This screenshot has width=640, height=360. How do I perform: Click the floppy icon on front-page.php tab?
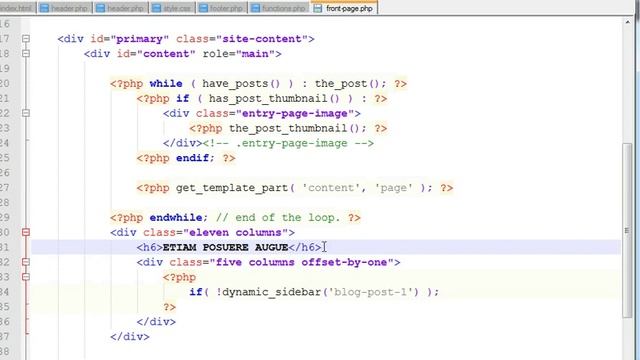pyautogui.click(x=318, y=8)
